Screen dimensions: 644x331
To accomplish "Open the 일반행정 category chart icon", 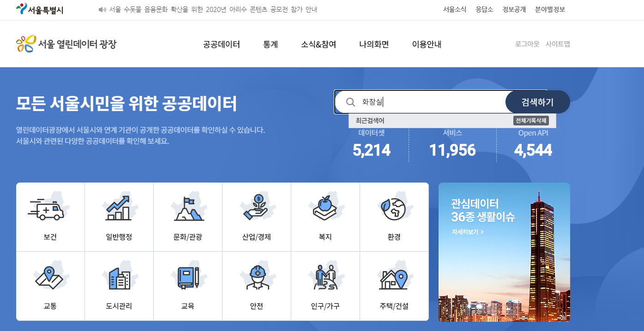I will 119,208.
